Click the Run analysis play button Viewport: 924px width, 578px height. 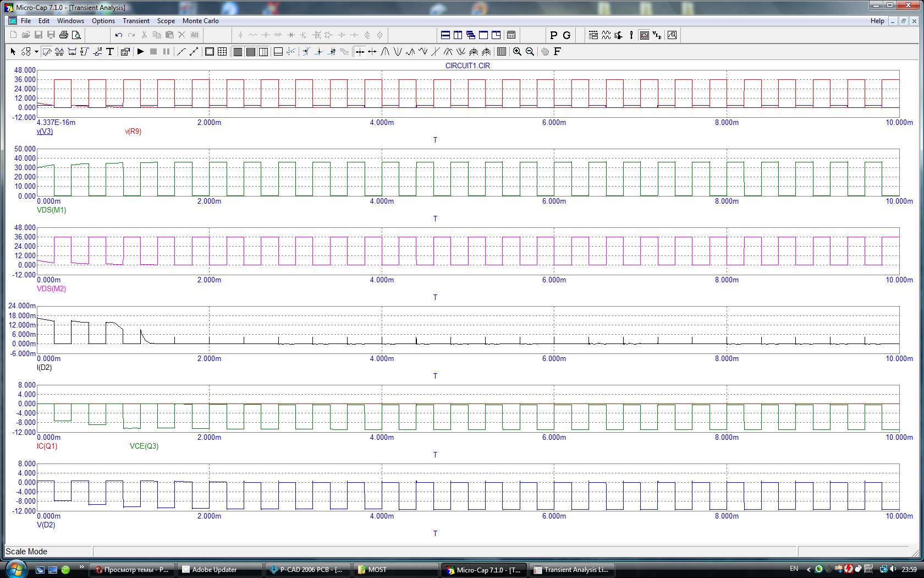[140, 52]
